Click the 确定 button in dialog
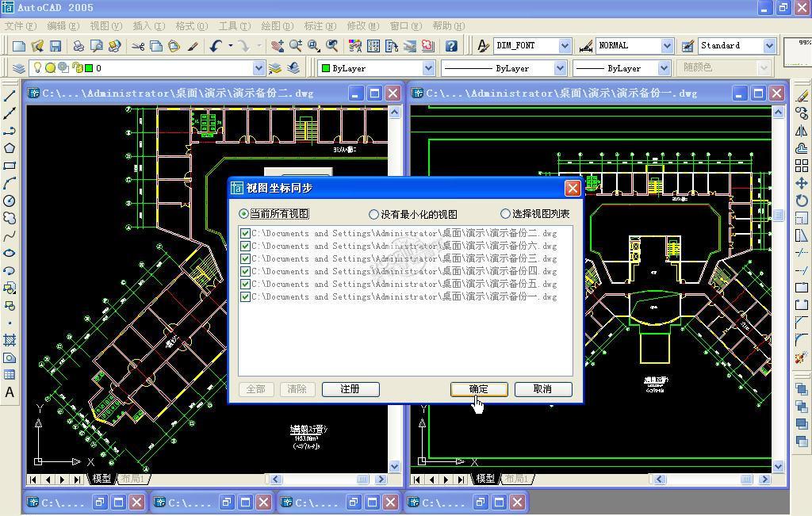 [x=479, y=389]
